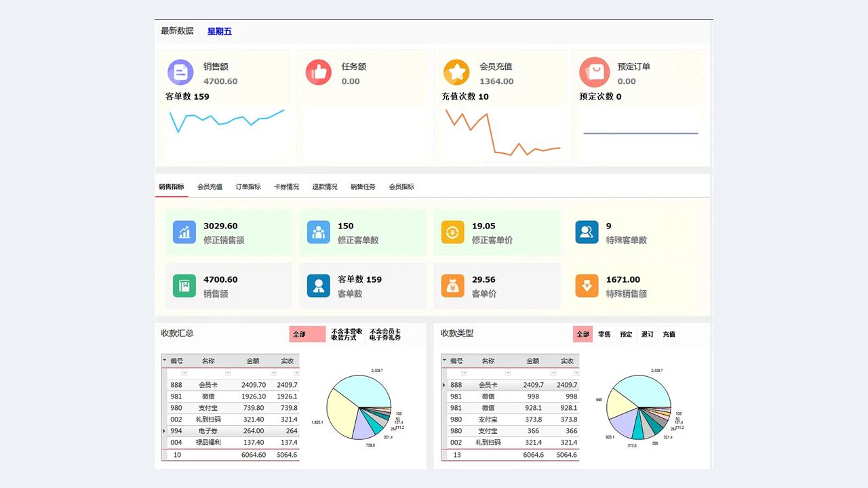Click the shopping bag 预定订单 icon
Viewport: 868px width, 488px height.
coord(594,72)
